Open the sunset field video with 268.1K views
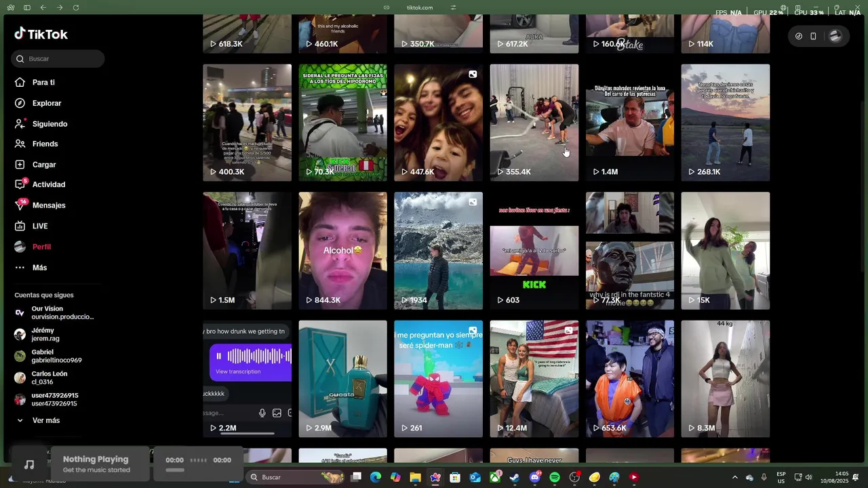This screenshot has width=868, height=488. click(x=726, y=123)
